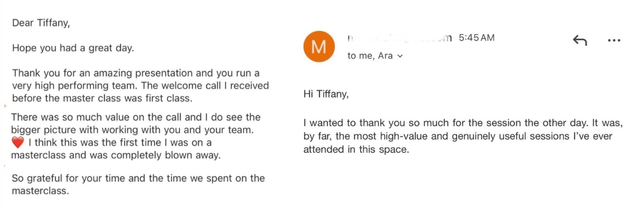Click "I think this was the first time" text
The width and height of the screenshot is (644, 210).
coord(120,142)
